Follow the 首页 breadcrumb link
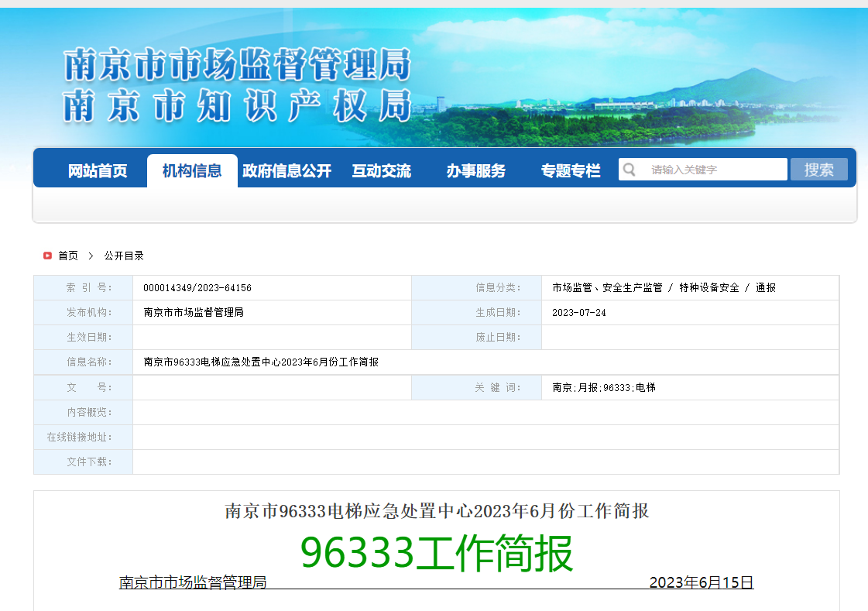The image size is (868, 611). point(68,256)
